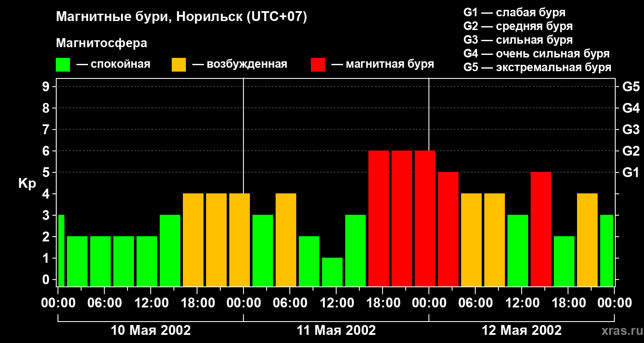Click the orange «возбужденная» legend swatch
The width and height of the screenshot is (644, 343).
click(x=179, y=65)
